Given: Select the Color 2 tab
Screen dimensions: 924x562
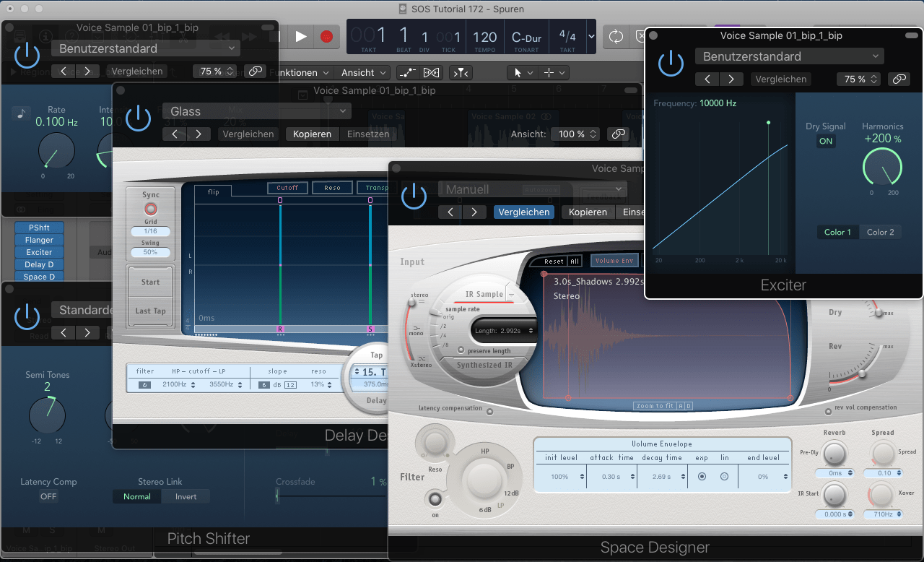Looking at the screenshot, I should click(880, 232).
